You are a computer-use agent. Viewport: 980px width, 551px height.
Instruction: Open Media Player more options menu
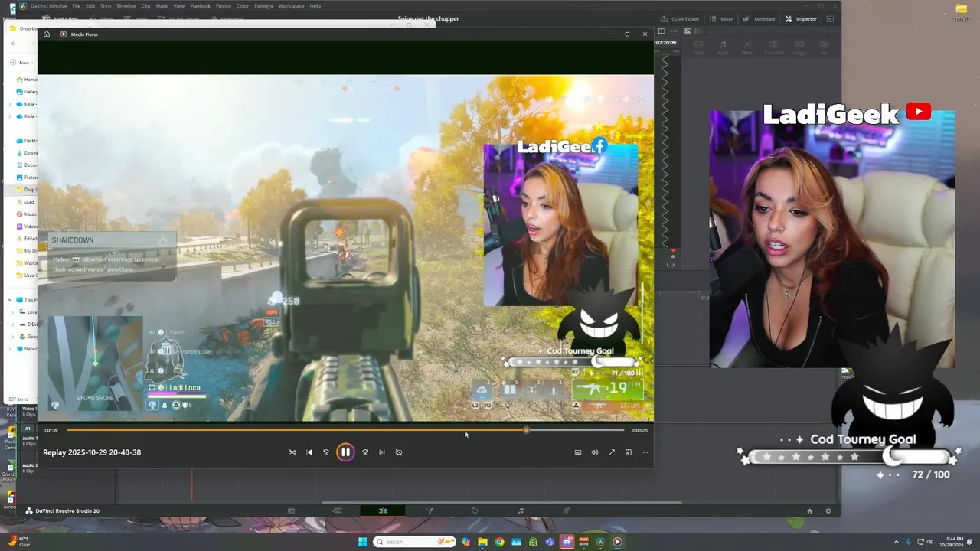coord(645,452)
